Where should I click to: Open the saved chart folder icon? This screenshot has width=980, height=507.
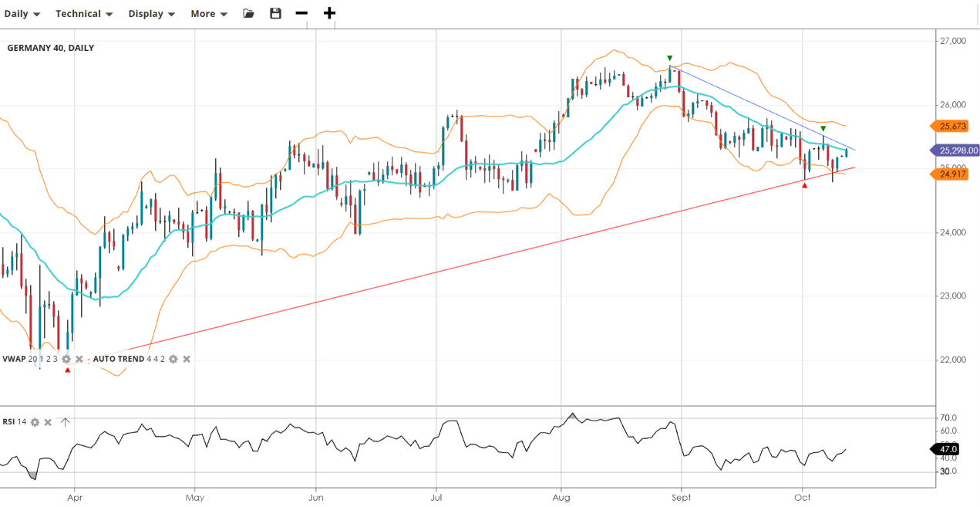248,13
